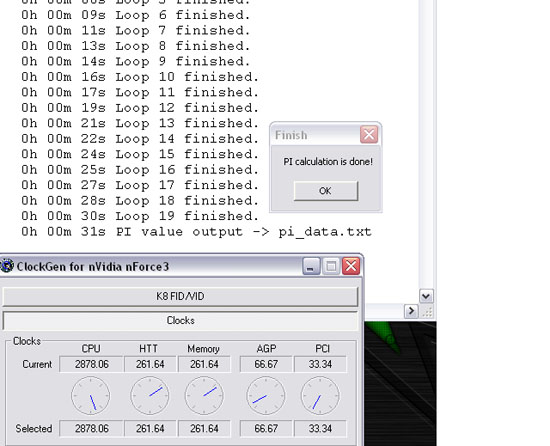
Task: Click the 'Memory' column header
Action: coord(203,349)
